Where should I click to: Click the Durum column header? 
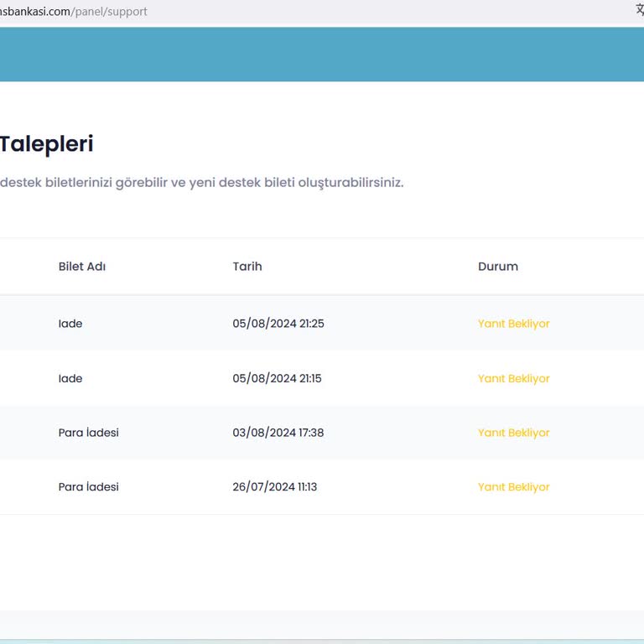pyautogui.click(x=498, y=267)
